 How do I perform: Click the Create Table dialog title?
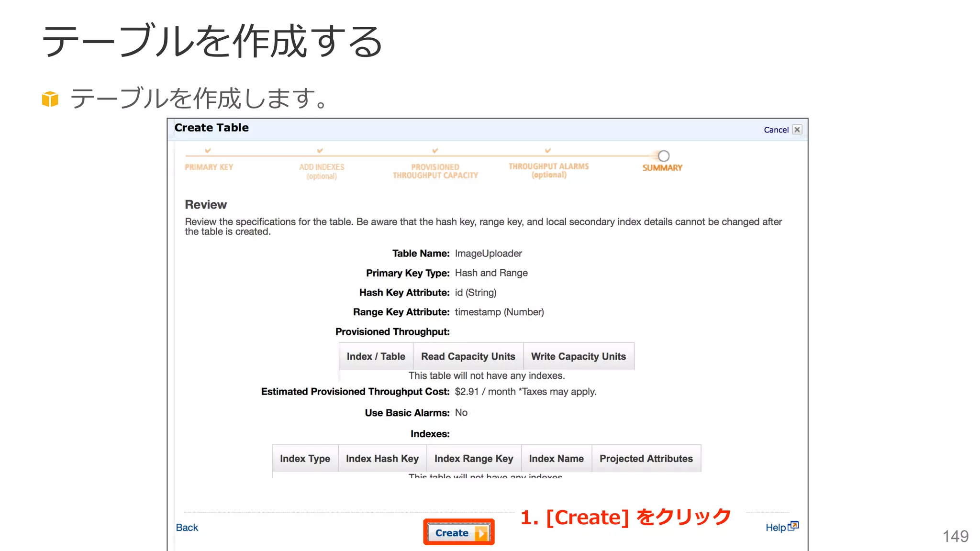pyautogui.click(x=212, y=127)
